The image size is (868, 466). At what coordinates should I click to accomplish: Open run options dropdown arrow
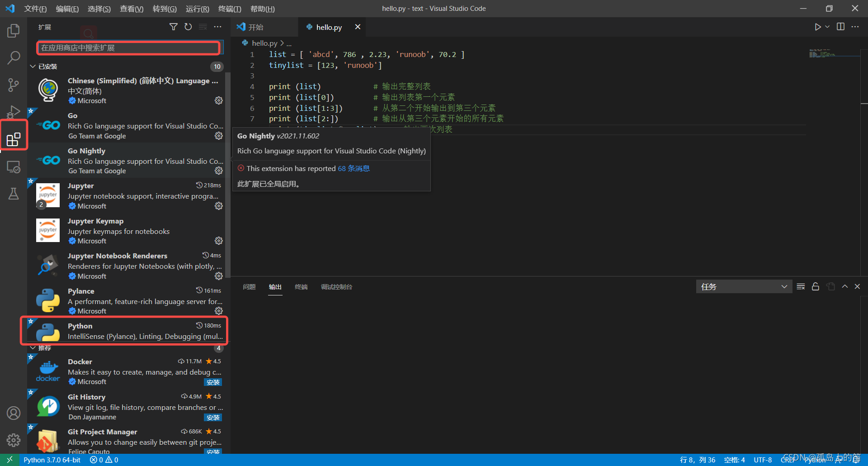(x=827, y=27)
